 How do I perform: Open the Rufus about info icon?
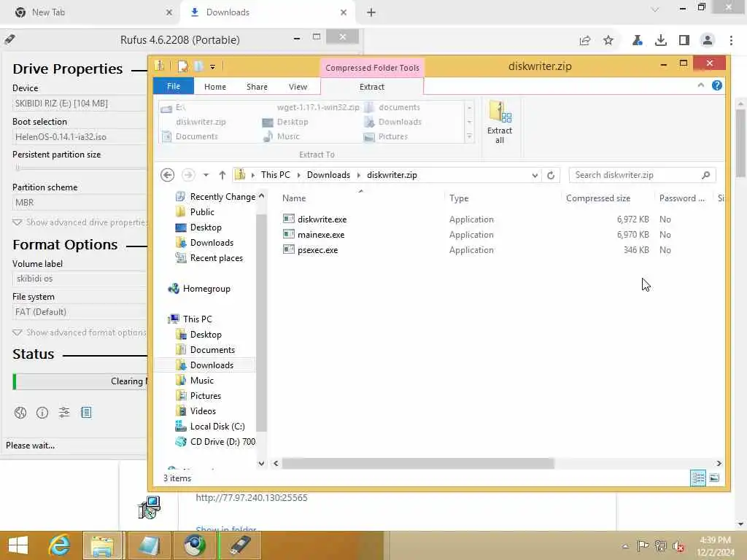[x=42, y=413]
